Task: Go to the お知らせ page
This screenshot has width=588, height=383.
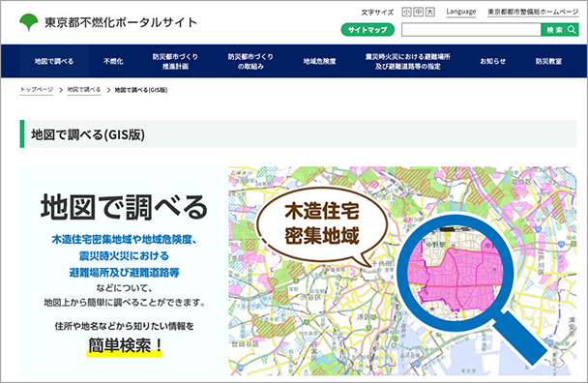Action: tap(493, 61)
